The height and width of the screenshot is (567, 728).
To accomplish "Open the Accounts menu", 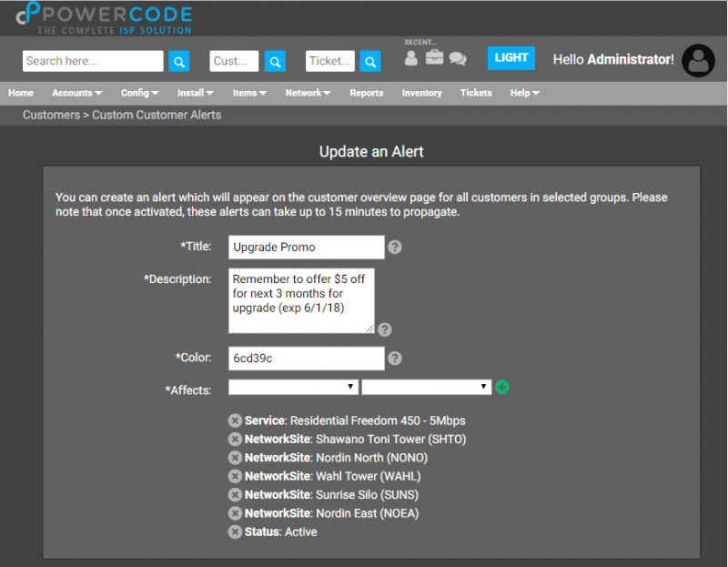I will (76, 92).
